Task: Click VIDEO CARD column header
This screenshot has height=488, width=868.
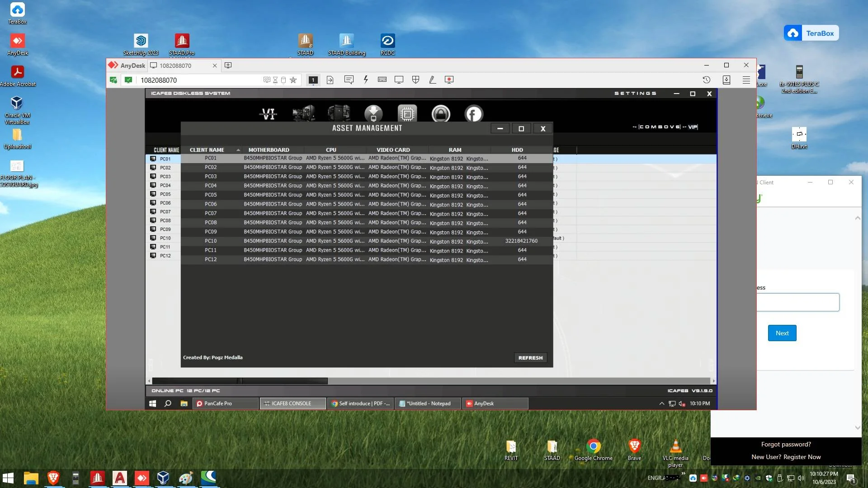Action: click(x=393, y=150)
